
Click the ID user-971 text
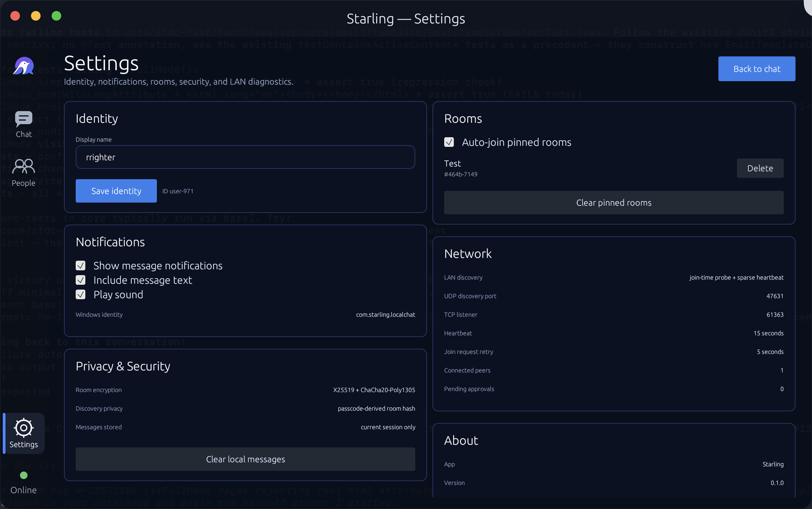tap(178, 191)
